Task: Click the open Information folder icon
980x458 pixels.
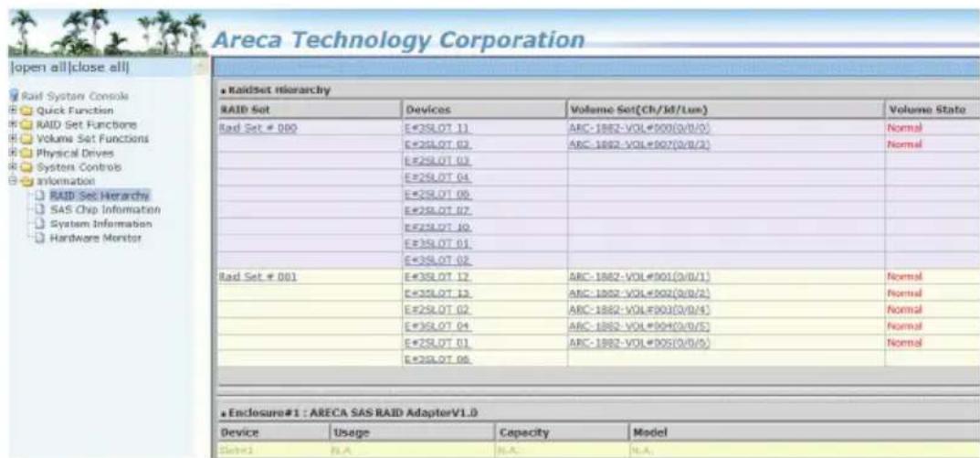Action: coord(28,181)
